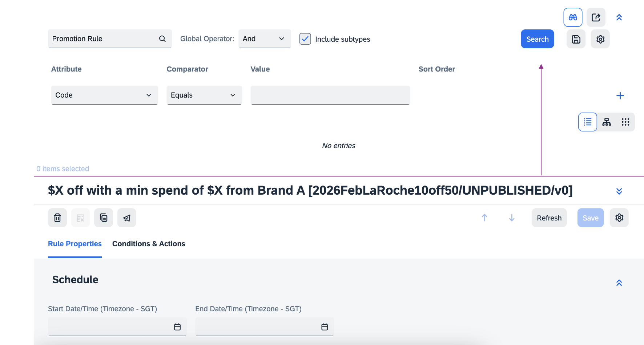Screen dimensions: 644x345
Task: Click the save query floppy disk icon
Action: click(576, 39)
